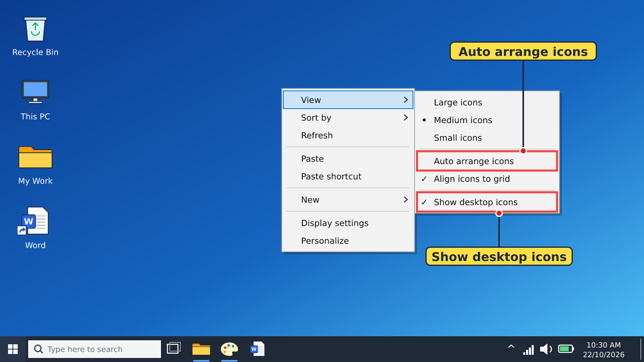Choose Paste from the context menu
Image resolution: width=644 pixels, height=362 pixels.
pyautogui.click(x=348, y=158)
